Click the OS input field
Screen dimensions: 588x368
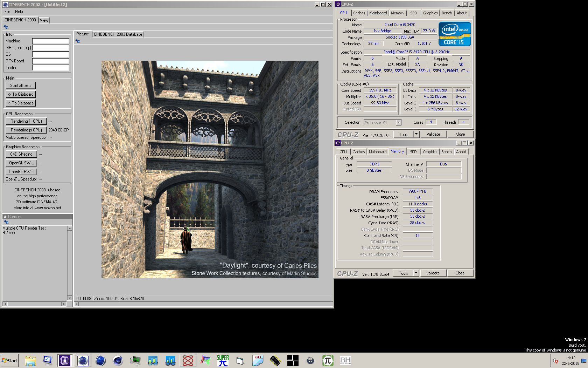(x=51, y=54)
